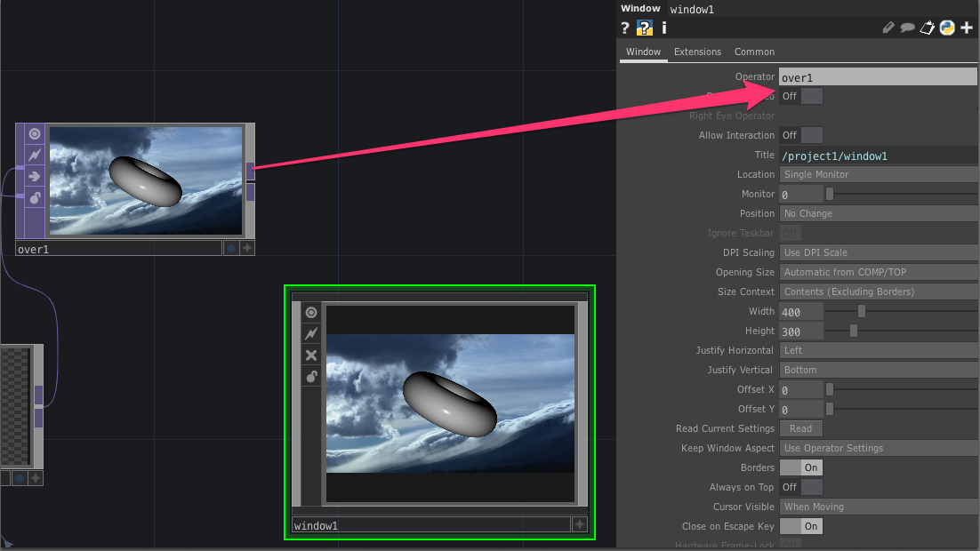Click the Operator field containing over1
The image size is (980, 551).
click(x=878, y=77)
